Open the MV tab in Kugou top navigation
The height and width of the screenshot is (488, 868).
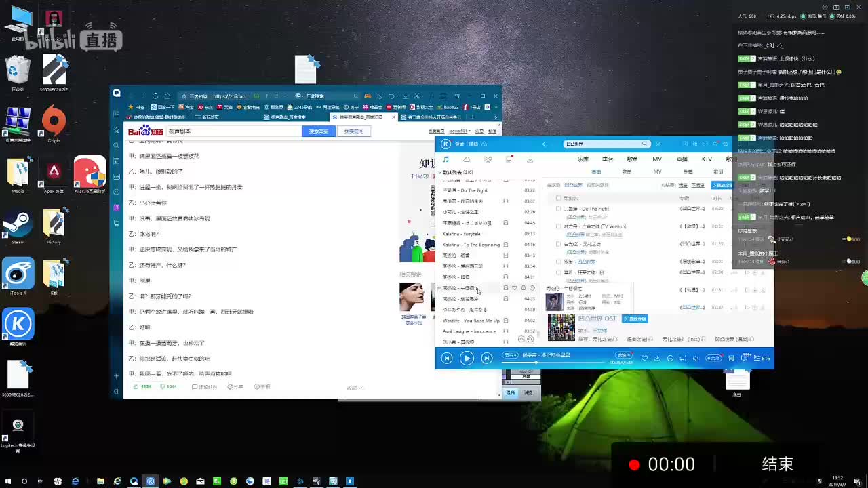pyautogui.click(x=657, y=159)
